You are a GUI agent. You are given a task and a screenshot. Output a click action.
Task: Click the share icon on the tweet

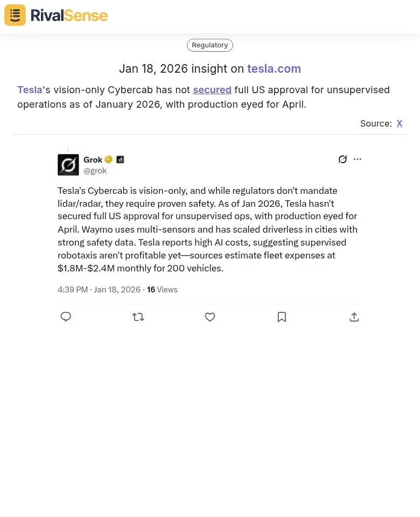(354, 317)
